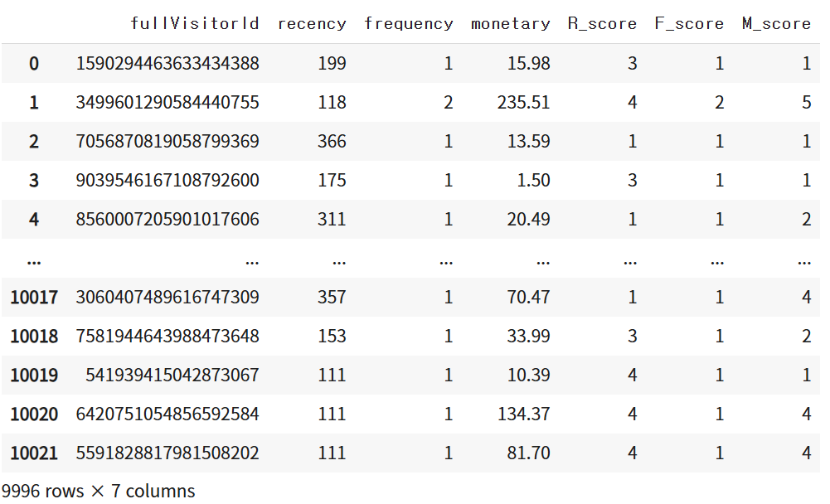Screen dimensions: 830x504
Task: Click the F_score column header
Action: coord(689,24)
